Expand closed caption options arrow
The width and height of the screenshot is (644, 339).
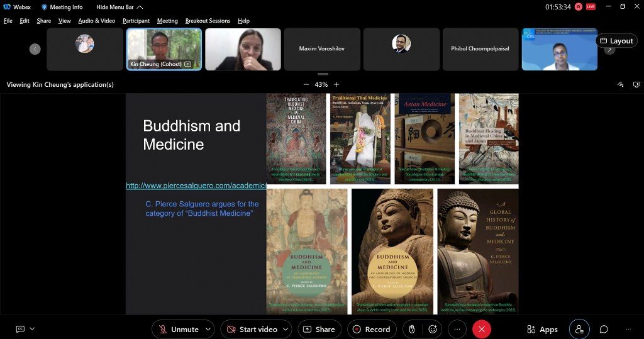[32, 329]
